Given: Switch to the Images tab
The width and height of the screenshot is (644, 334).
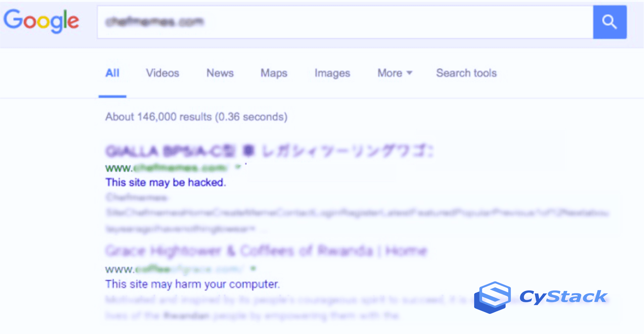Looking at the screenshot, I should coord(332,73).
